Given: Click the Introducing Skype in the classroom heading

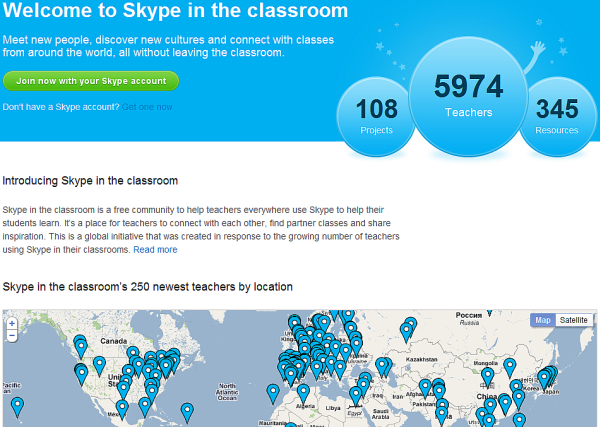Looking at the screenshot, I should tap(90, 181).
